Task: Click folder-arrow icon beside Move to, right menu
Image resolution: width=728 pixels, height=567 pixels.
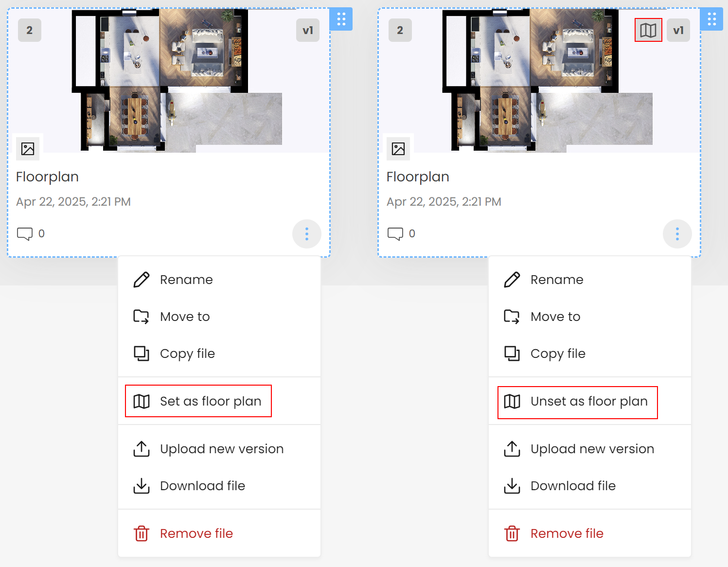Action: coord(512,317)
